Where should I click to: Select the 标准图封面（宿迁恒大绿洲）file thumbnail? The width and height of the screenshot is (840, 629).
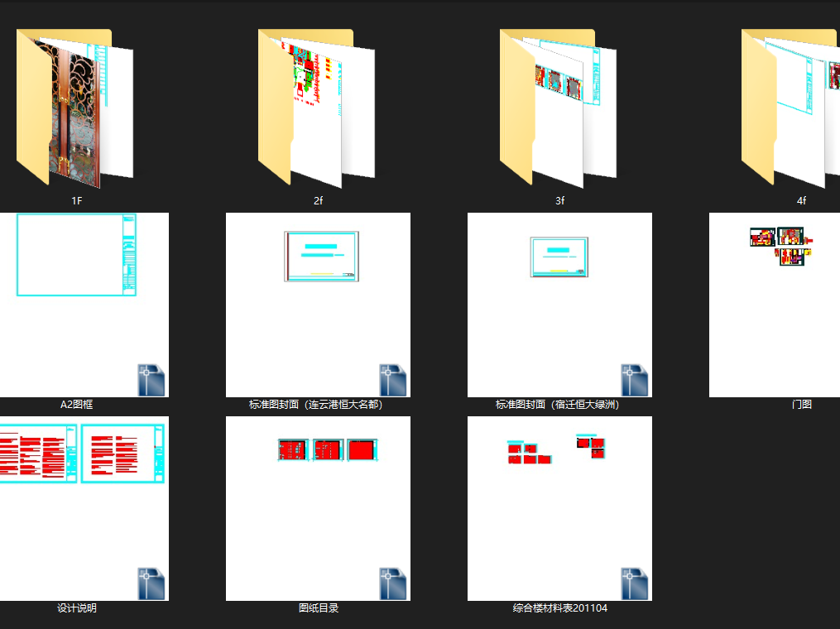(559, 305)
